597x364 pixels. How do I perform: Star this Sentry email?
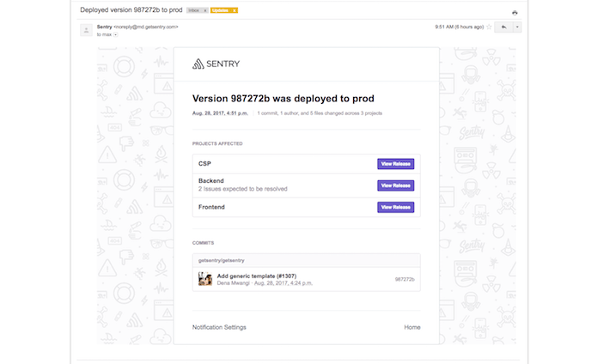pyautogui.click(x=490, y=27)
